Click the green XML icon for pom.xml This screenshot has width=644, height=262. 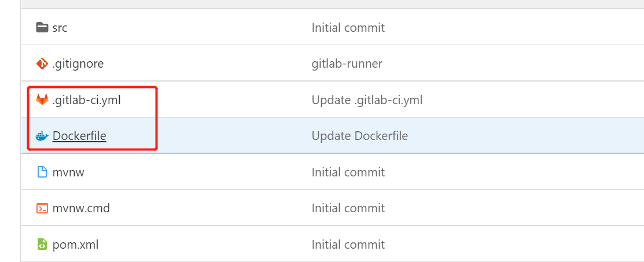point(42,244)
